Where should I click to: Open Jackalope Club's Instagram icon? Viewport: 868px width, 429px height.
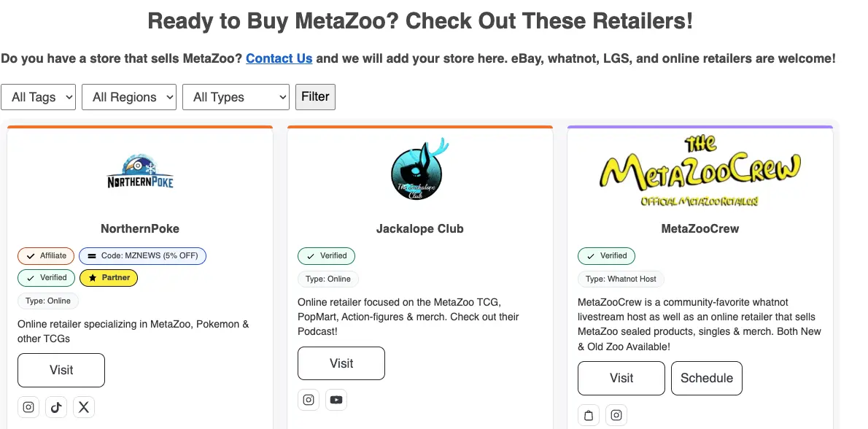click(x=309, y=400)
